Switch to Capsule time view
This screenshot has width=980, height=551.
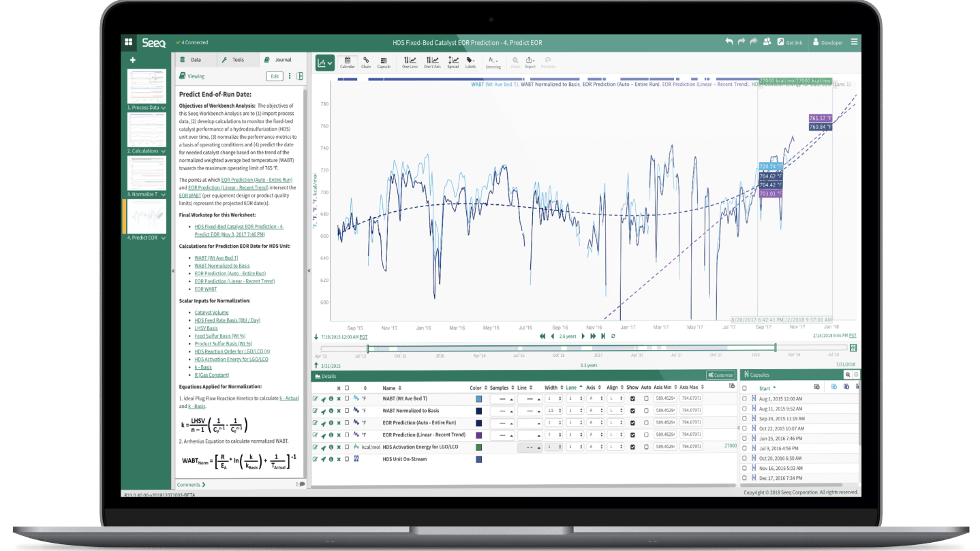tap(384, 62)
